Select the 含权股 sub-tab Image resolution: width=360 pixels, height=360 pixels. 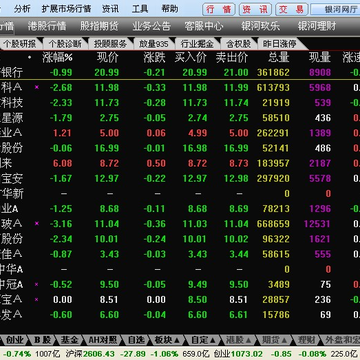pyautogui.click(x=239, y=44)
